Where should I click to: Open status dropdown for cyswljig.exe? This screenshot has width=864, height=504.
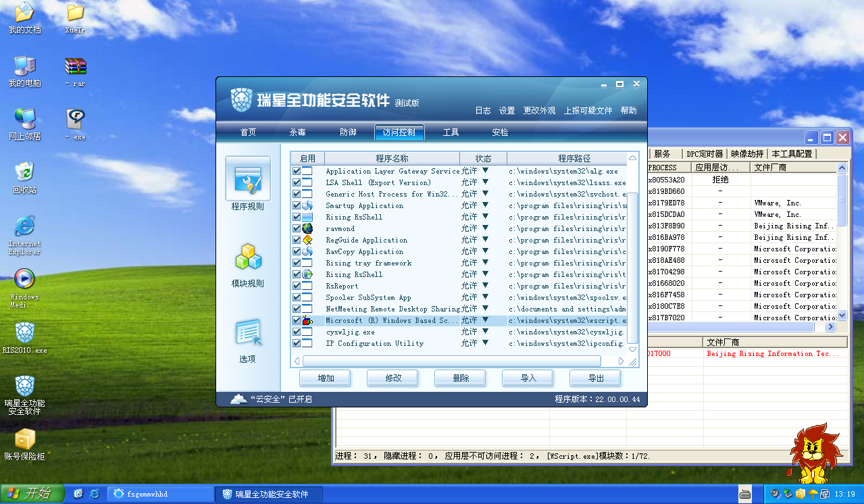click(485, 332)
